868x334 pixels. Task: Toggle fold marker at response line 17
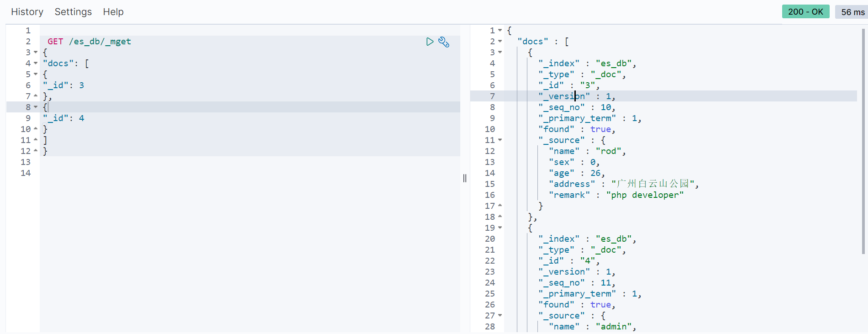(500, 206)
